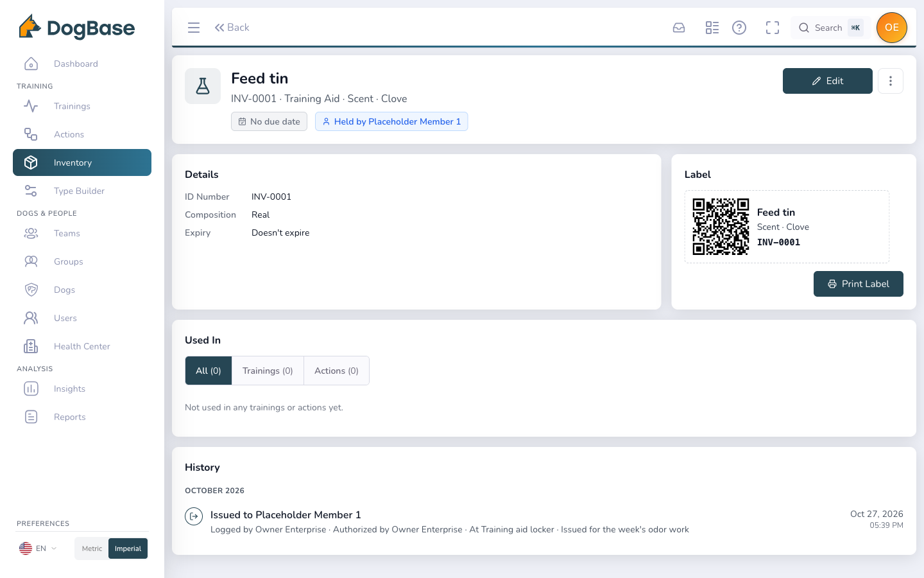This screenshot has height=578, width=924.
Task: Open Insights menu item
Action: (82, 389)
